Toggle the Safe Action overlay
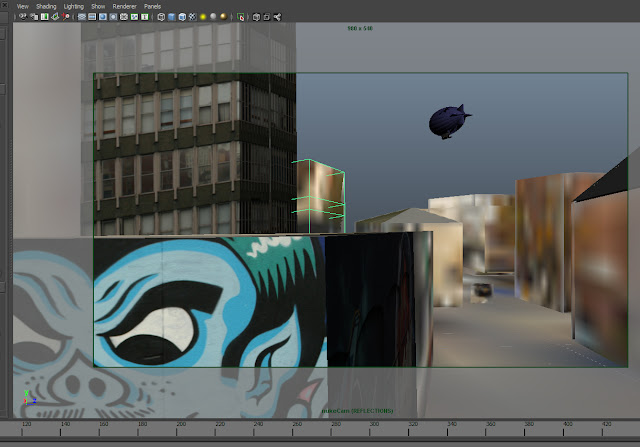Viewport: 640px width, 447px height. (134, 17)
